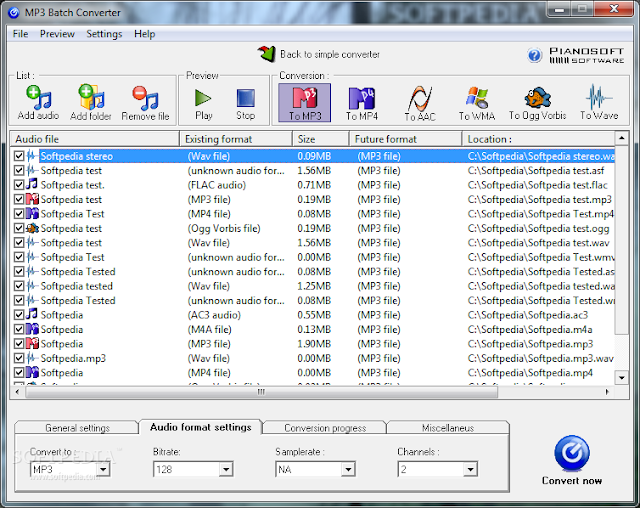
Task: Open the Settings menu
Action: coord(104,34)
